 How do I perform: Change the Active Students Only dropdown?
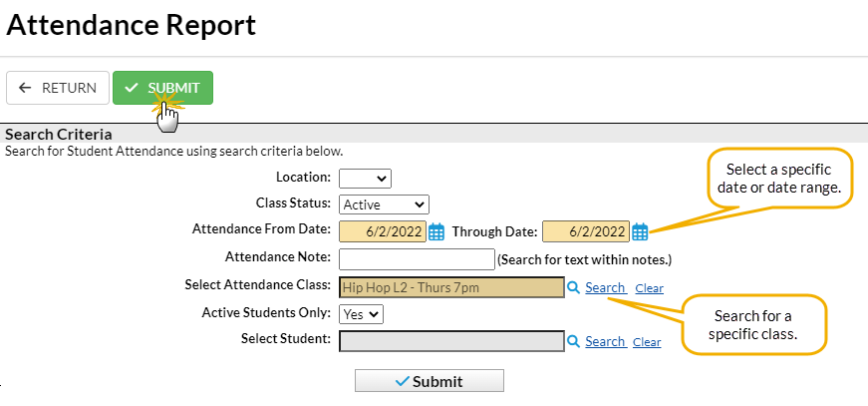[x=361, y=313]
